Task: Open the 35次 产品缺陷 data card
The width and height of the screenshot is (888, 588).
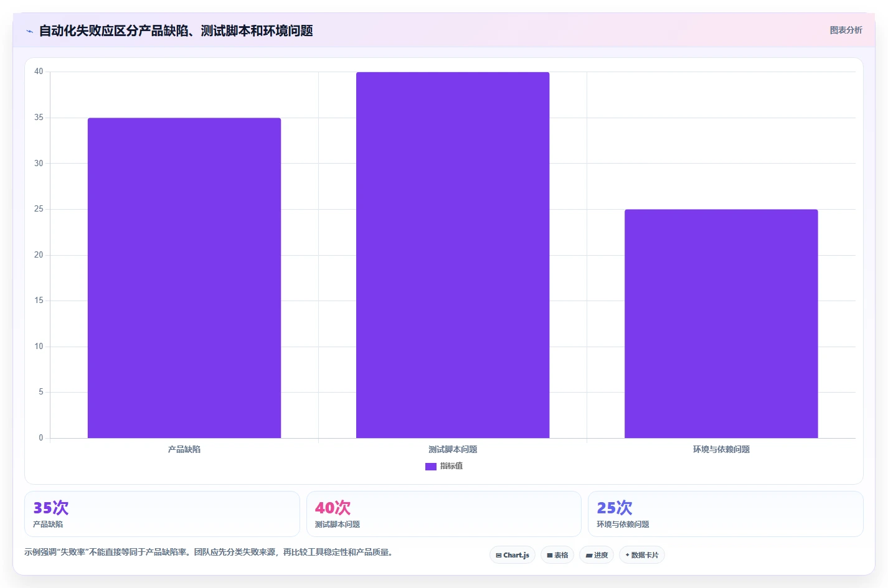Action: [162, 514]
